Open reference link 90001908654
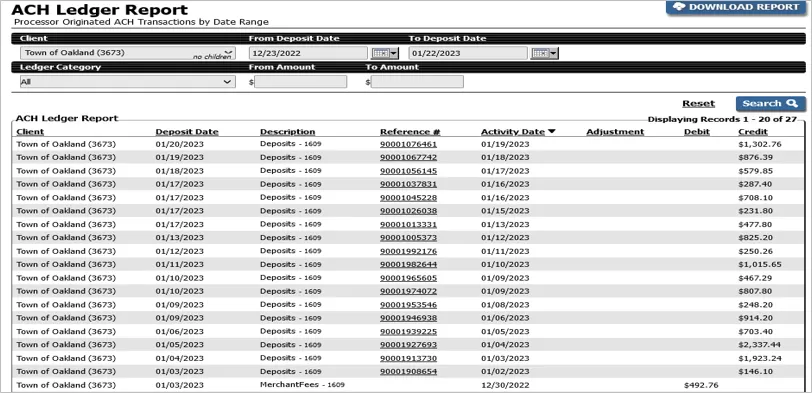This screenshot has height=393, width=812. click(x=408, y=372)
